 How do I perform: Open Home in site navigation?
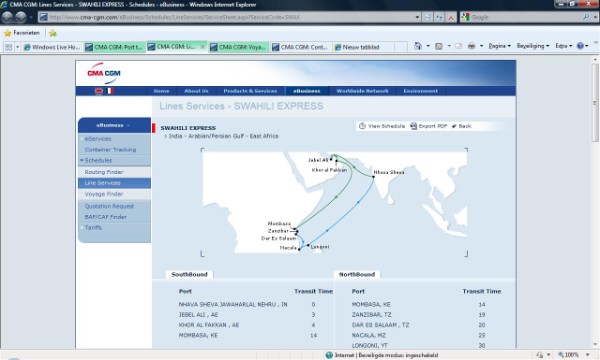[161, 91]
